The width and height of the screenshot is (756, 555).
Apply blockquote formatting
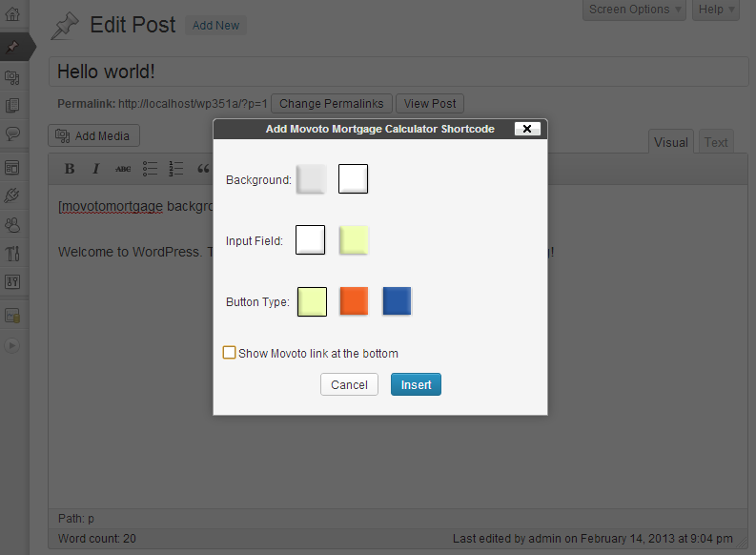click(x=203, y=169)
